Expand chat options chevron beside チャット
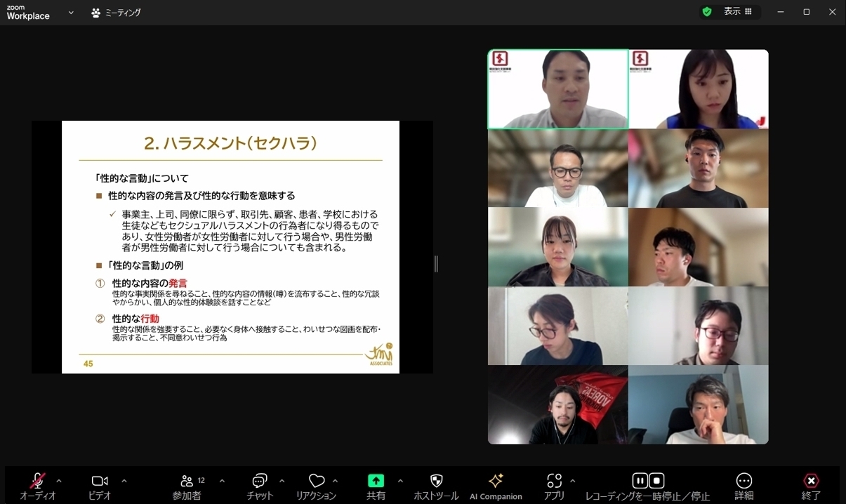846x504 pixels. coord(282,481)
